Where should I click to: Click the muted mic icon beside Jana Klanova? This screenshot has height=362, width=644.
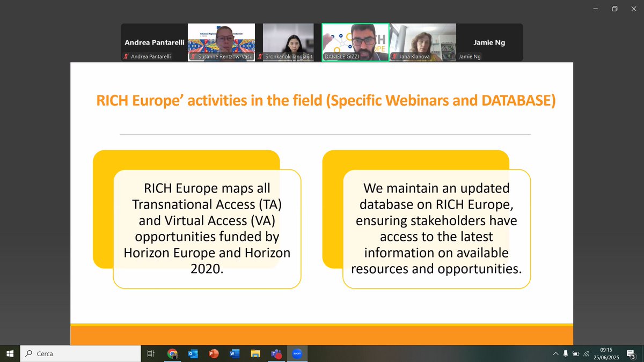pyautogui.click(x=394, y=56)
